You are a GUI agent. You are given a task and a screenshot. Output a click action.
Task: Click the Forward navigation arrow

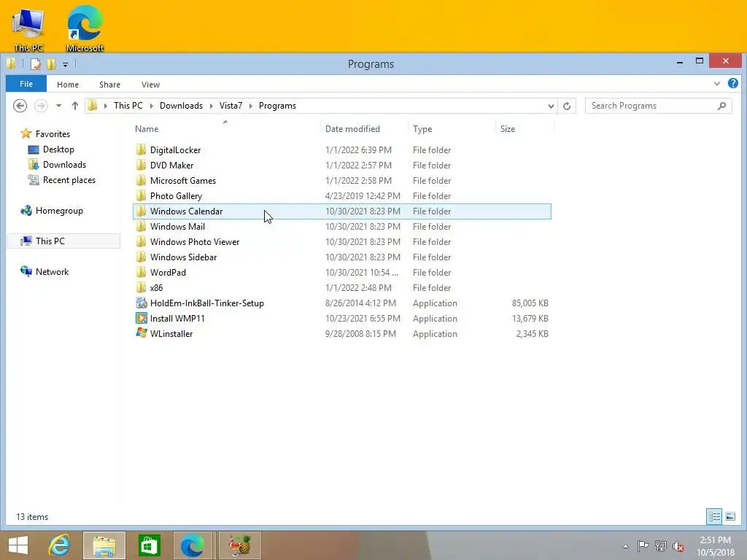tap(41, 106)
